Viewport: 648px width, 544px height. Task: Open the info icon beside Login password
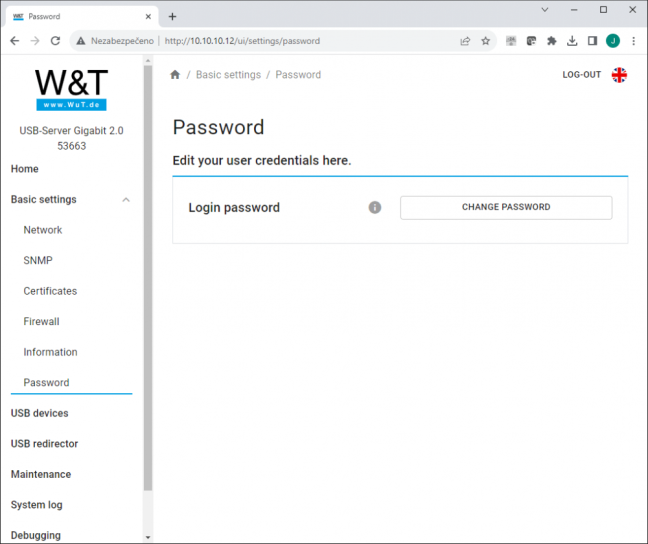[375, 208]
